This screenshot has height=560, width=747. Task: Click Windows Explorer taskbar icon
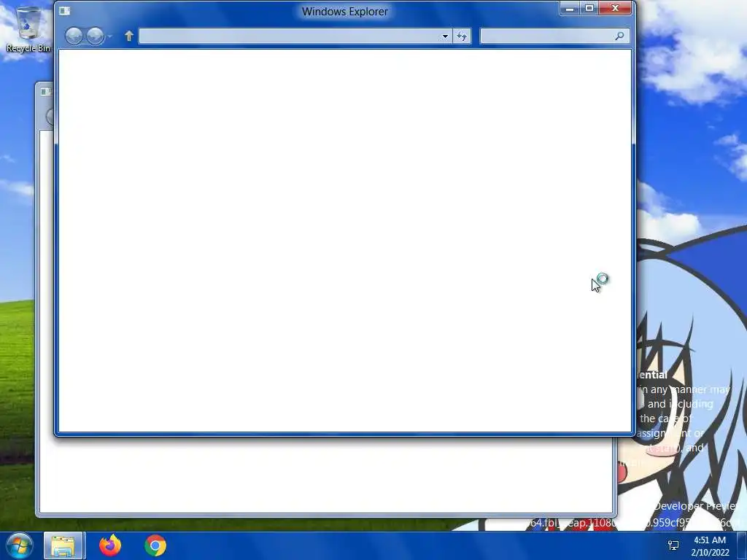coord(63,545)
